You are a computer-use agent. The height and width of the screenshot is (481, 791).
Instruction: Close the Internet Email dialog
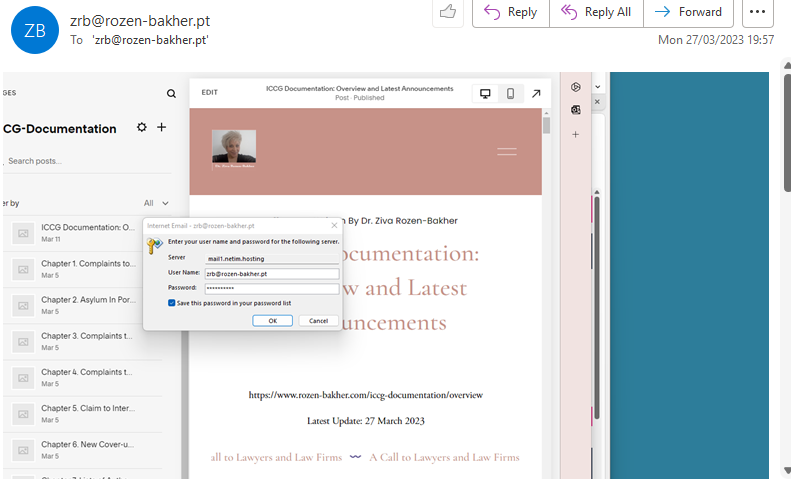[x=334, y=226]
